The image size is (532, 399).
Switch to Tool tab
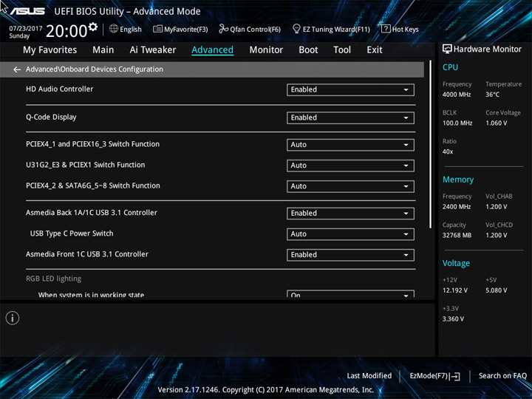click(342, 50)
